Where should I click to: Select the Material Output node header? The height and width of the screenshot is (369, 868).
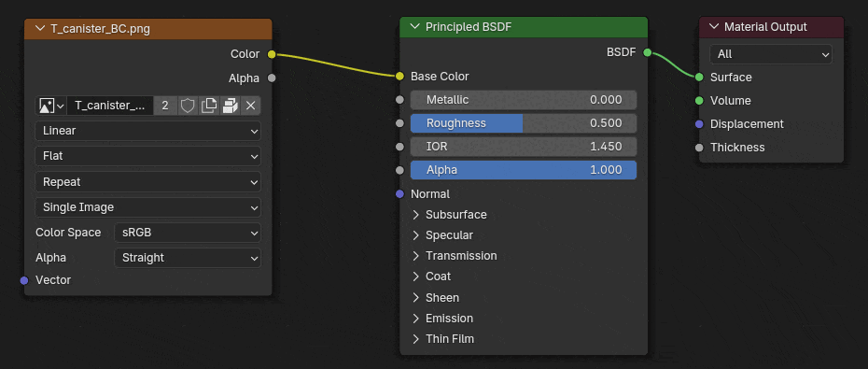pyautogui.click(x=771, y=26)
